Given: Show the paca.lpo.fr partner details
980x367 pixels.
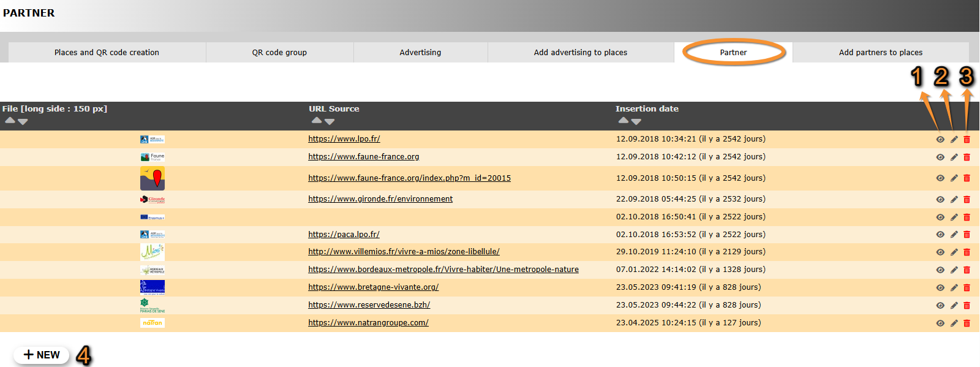Looking at the screenshot, I should [940, 235].
